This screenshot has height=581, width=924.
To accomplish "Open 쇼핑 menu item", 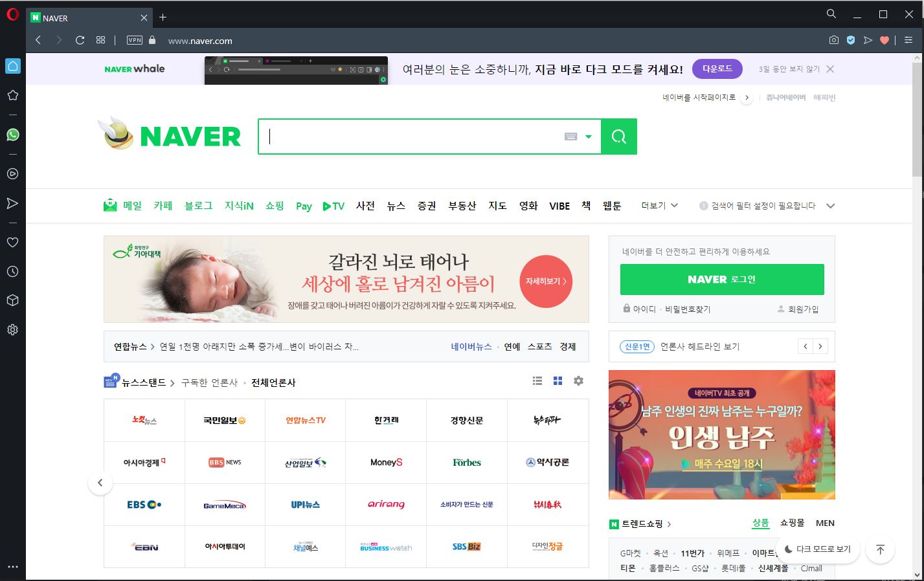I will [275, 206].
